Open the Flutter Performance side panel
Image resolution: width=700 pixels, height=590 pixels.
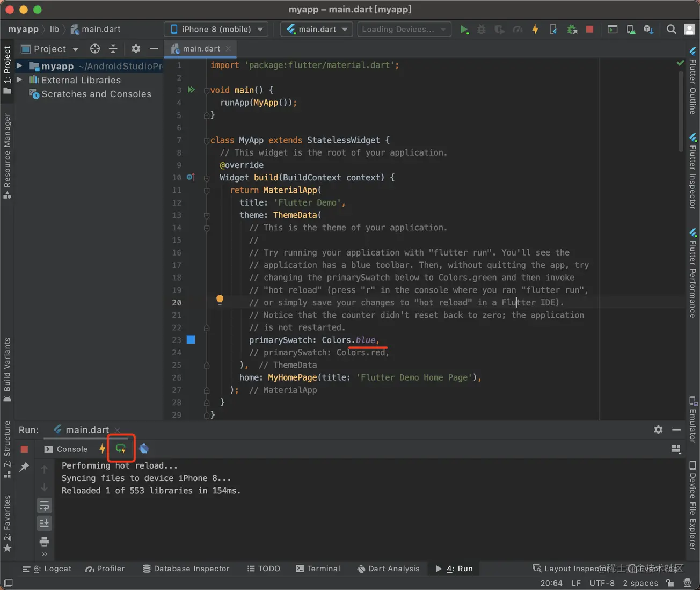[693, 273]
